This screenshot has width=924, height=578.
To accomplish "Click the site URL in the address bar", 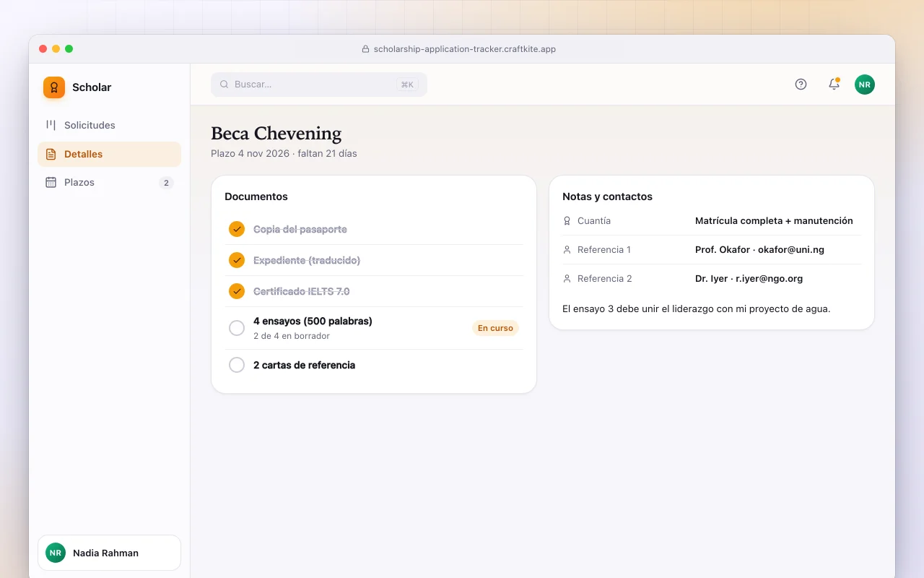I will click(x=465, y=50).
